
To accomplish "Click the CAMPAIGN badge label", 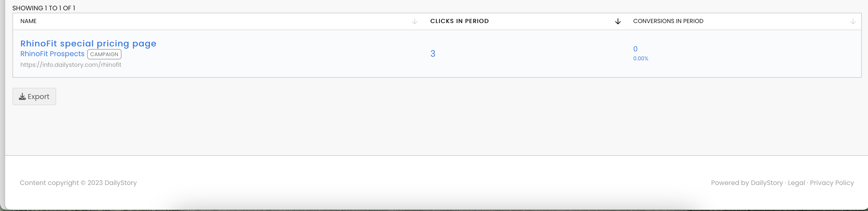I will click(104, 54).
